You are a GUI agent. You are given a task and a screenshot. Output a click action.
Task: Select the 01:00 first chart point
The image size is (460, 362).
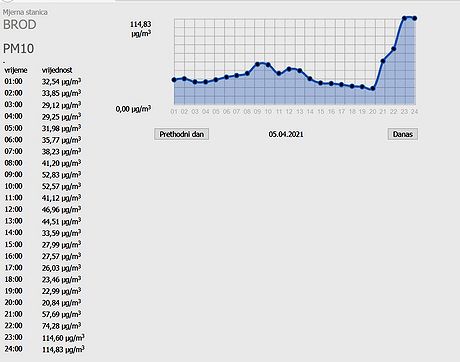point(174,80)
